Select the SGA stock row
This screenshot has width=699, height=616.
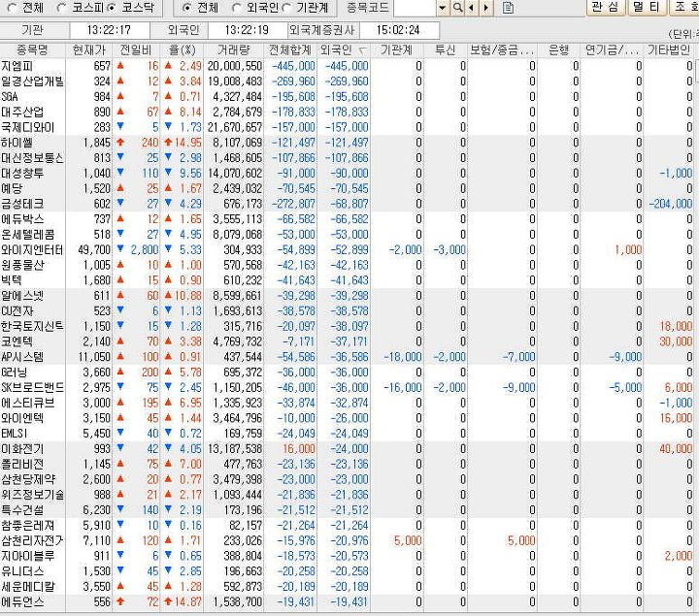tap(347, 97)
